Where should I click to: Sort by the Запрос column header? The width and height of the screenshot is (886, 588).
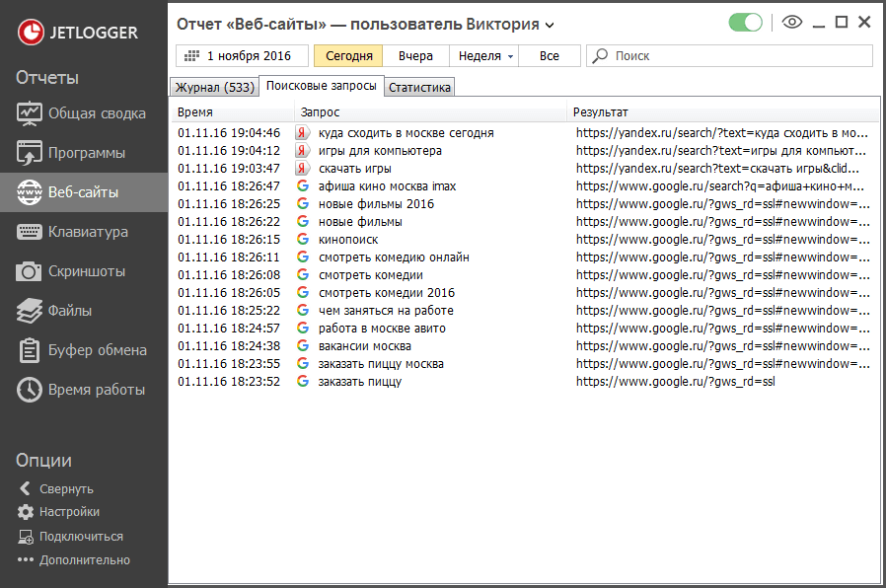[430, 112]
